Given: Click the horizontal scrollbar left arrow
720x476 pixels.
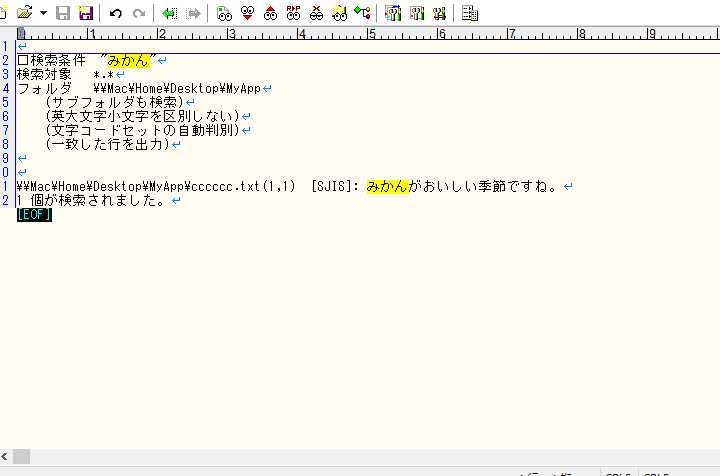Looking at the screenshot, I should pyautogui.click(x=4, y=457).
